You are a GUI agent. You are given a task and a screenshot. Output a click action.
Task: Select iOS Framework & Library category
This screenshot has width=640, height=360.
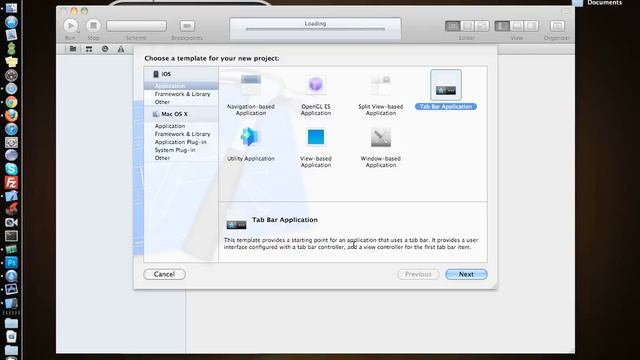tap(181, 94)
